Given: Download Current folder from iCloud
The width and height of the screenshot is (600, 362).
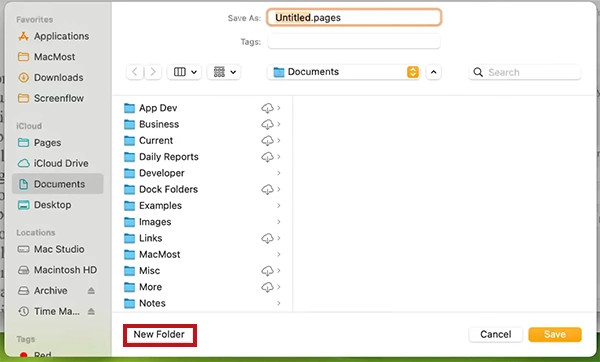Looking at the screenshot, I should [267, 140].
